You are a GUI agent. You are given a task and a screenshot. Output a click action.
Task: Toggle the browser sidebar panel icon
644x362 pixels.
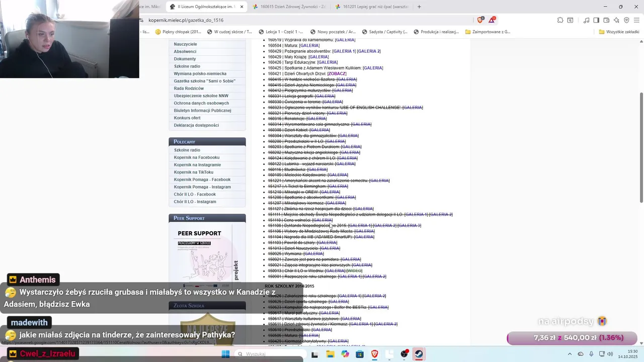tap(596, 20)
